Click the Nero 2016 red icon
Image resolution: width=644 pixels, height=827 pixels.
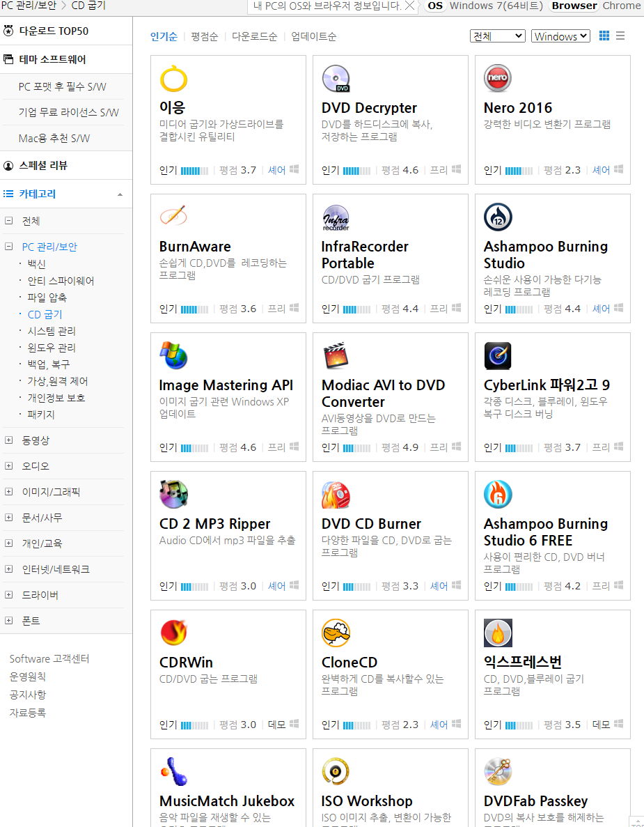coord(498,78)
